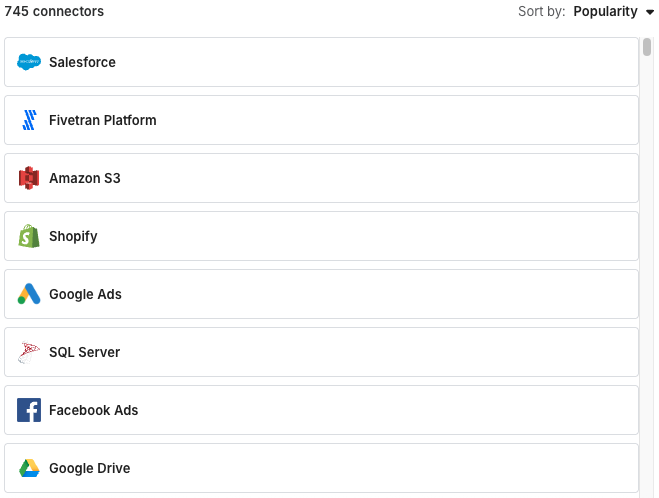Open the Sort by Popularity dropdown

point(605,12)
